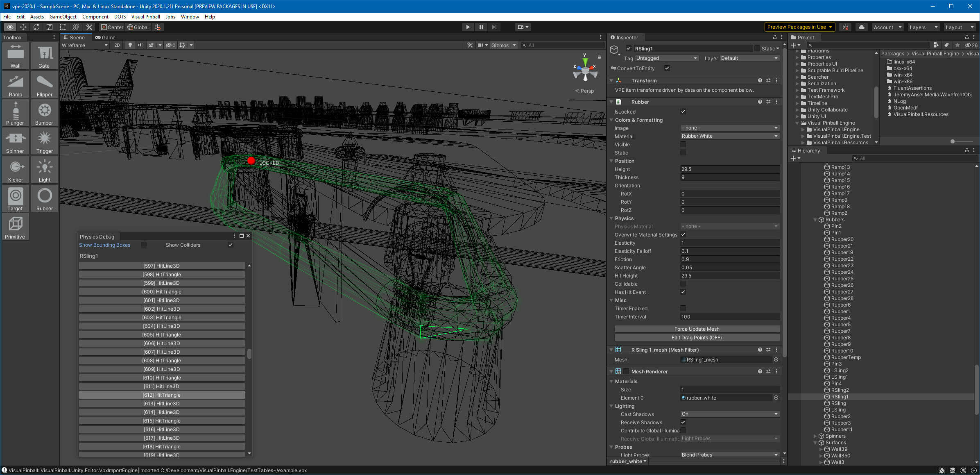The width and height of the screenshot is (980, 475).
Task: Open Cast Shadows dropdown
Action: (x=730, y=414)
